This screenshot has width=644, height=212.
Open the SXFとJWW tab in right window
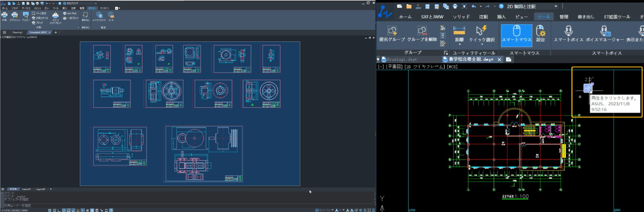pyautogui.click(x=432, y=17)
